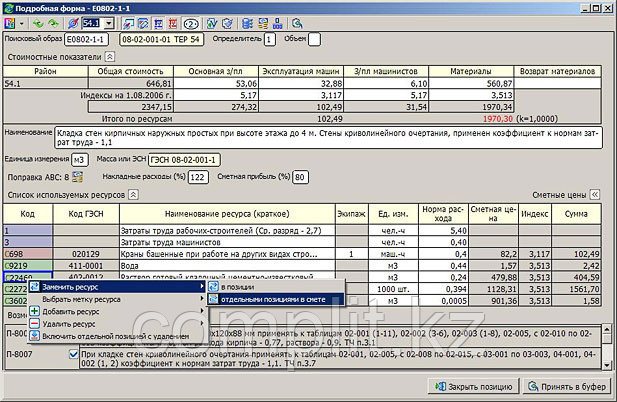The image size is (617, 402).
Task: Click Принять в буфер button
Action: pos(567,387)
